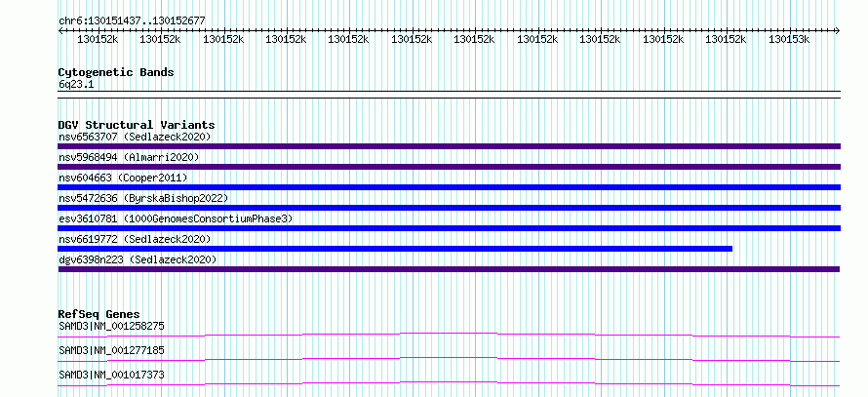Click the DGV Structural Variants track title
This screenshot has width=868, height=397.
137,125
